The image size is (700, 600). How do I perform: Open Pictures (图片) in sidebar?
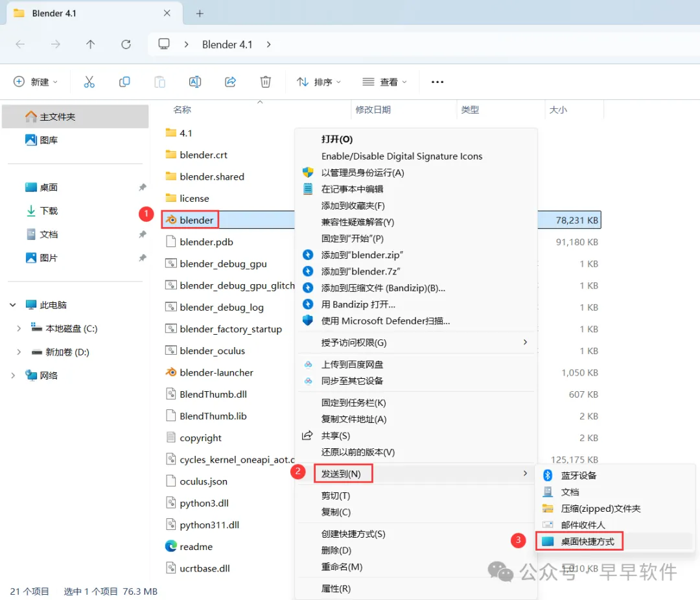tap(41, 258)
